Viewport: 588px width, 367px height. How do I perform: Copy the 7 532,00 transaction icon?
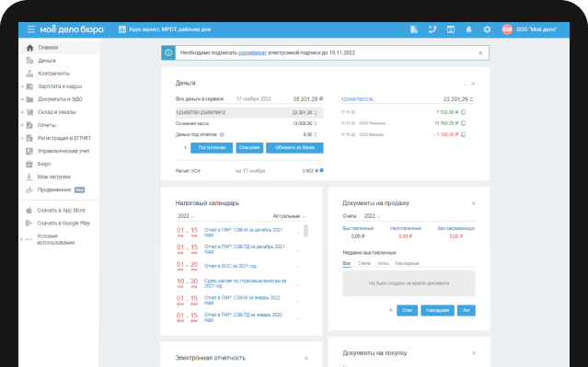[464, 112]
